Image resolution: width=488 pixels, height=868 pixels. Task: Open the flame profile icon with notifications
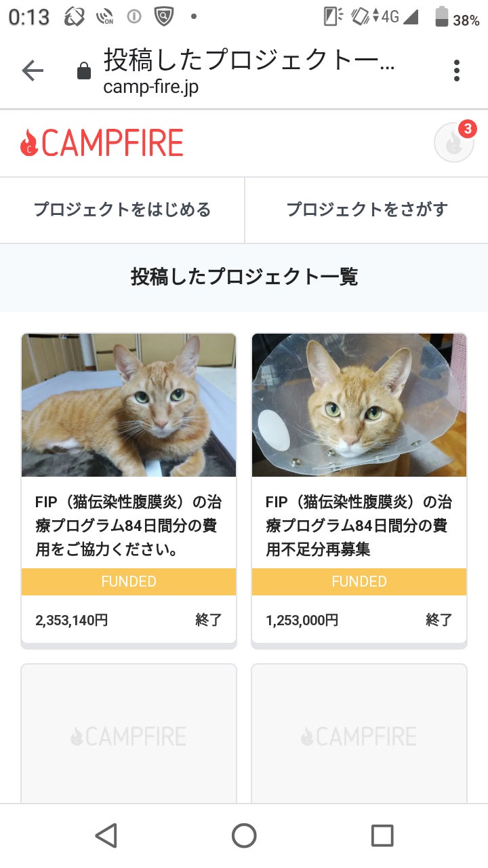coord(453,144)
